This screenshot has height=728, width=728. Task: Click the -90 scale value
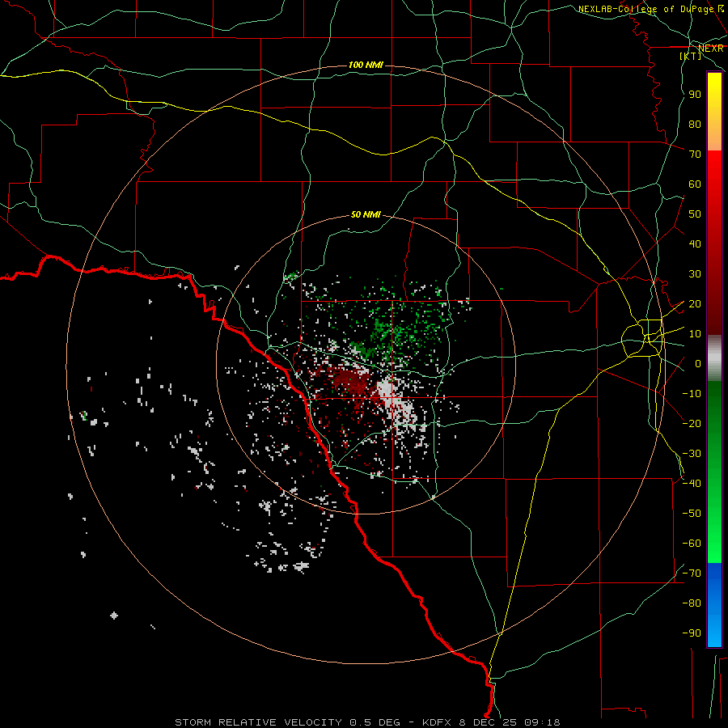[x=692, y=633]
